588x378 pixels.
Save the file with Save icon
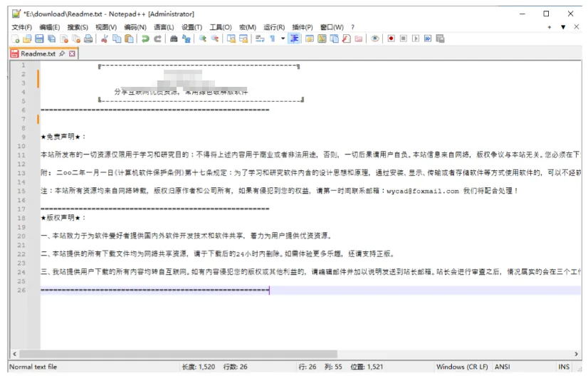click(39, 38)
